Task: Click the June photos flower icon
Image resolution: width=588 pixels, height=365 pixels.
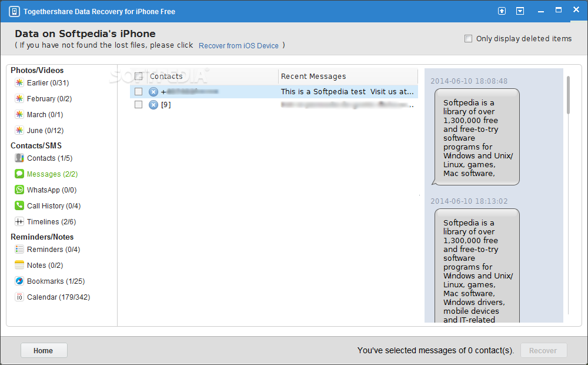Action: tap(19, 130)
